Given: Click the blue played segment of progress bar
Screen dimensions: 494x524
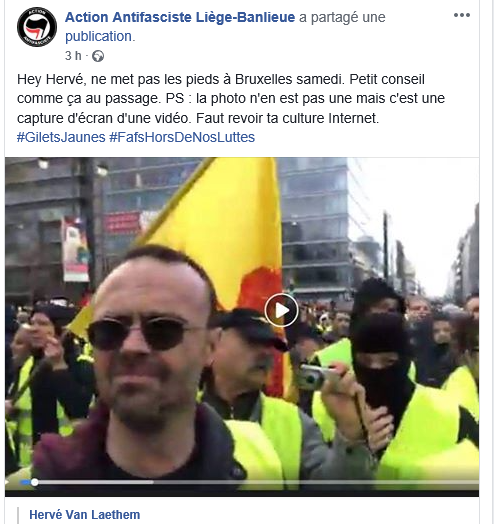Looking at the screenshot, I should pos(25,482).
